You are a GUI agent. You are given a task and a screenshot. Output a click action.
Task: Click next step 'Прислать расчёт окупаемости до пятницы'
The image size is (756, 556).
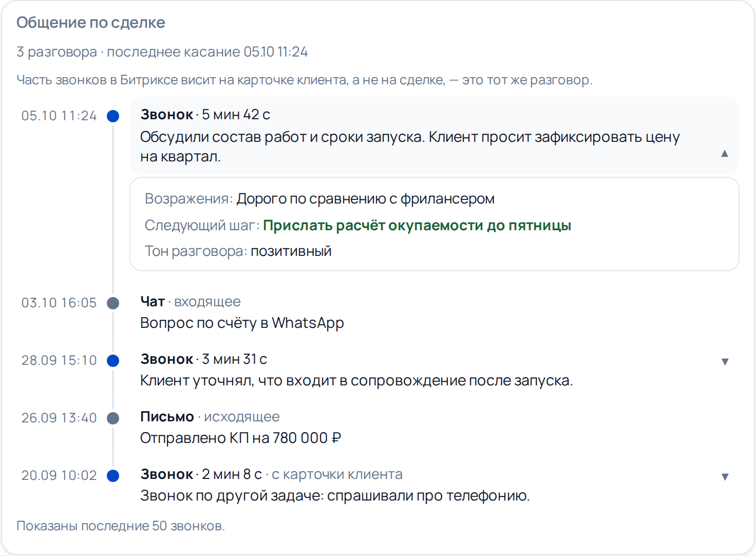coord(417,226)
